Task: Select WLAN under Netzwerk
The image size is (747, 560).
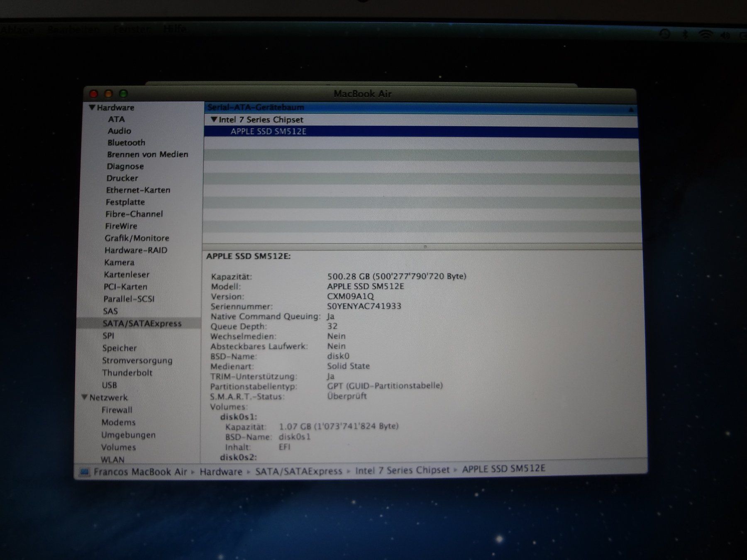Action: [x=112, y=459]
